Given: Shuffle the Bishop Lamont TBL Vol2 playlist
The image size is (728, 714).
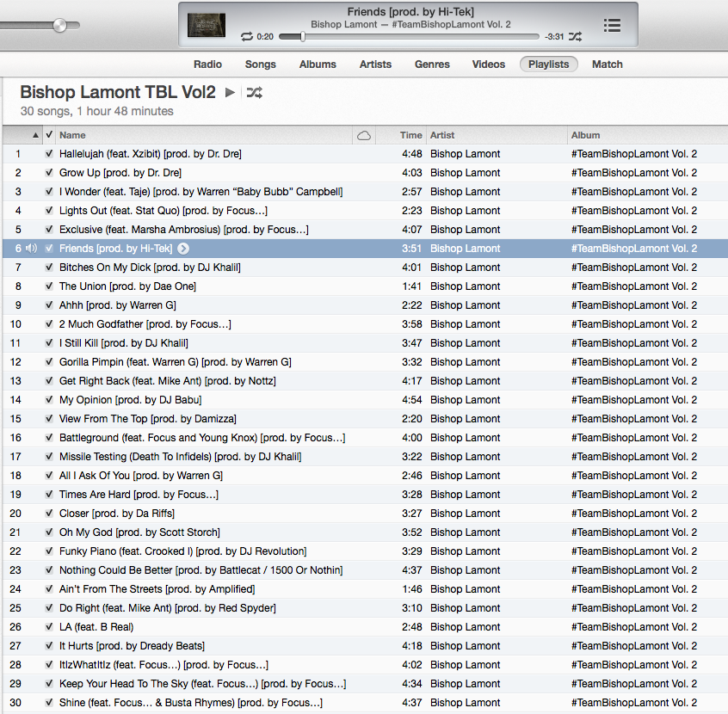Looking at the screenshot, I should coord(255,92).
